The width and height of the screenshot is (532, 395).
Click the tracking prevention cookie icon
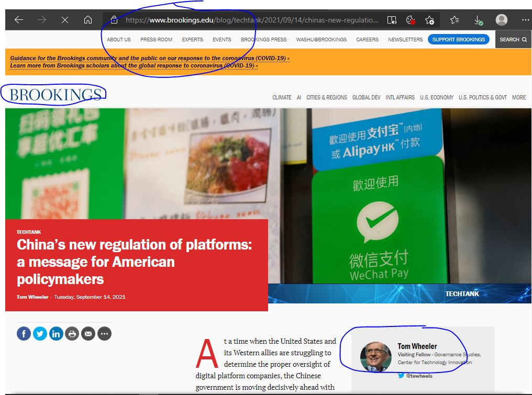[411, 20]
